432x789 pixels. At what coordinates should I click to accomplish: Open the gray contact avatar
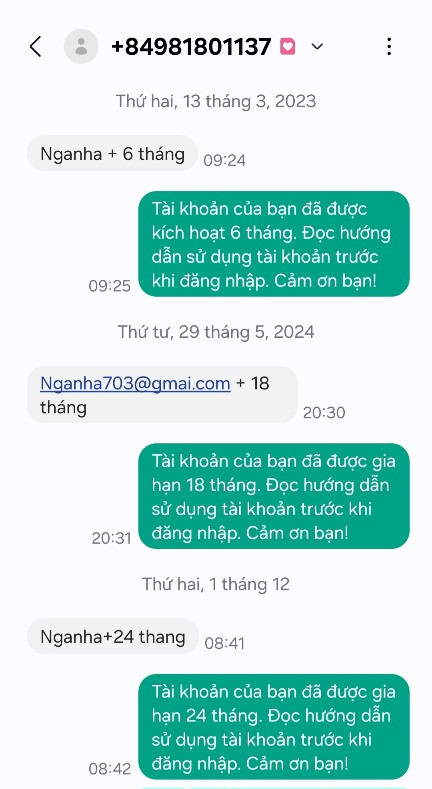[x=81, y=46]
